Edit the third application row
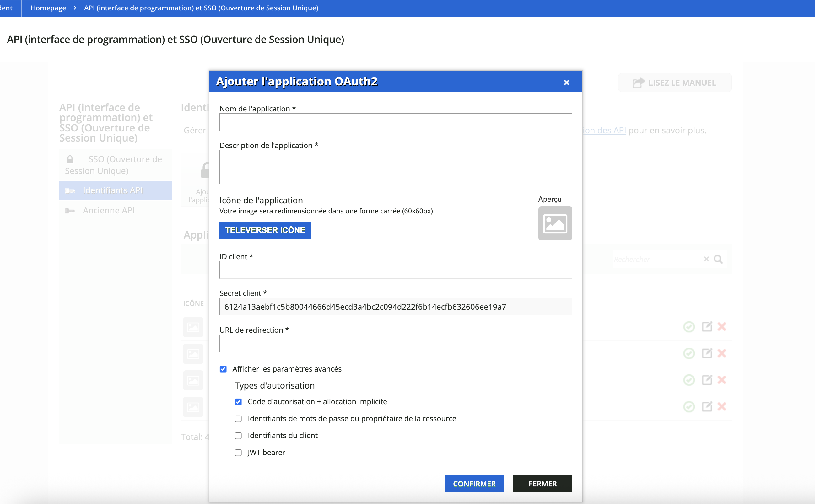 [x=707, y=380]
